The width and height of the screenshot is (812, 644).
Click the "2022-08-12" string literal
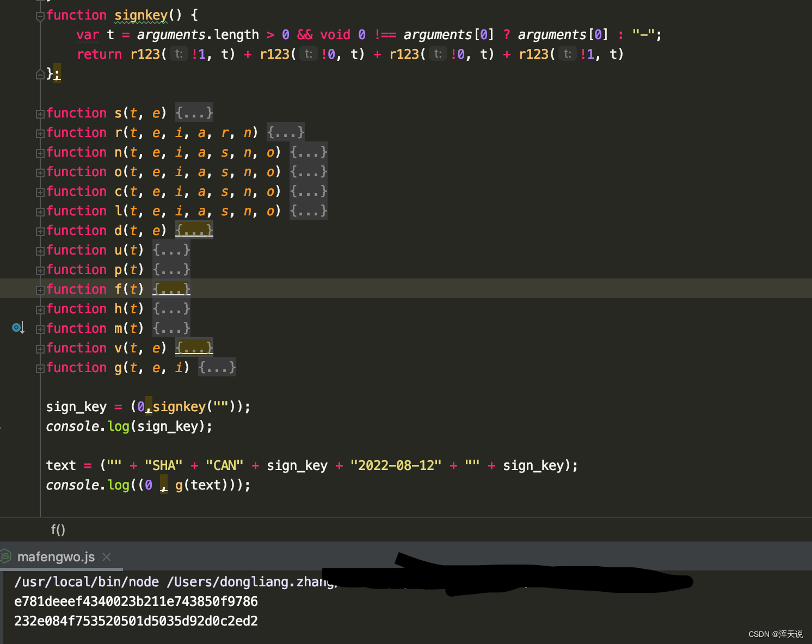click(x=396, y=466)
